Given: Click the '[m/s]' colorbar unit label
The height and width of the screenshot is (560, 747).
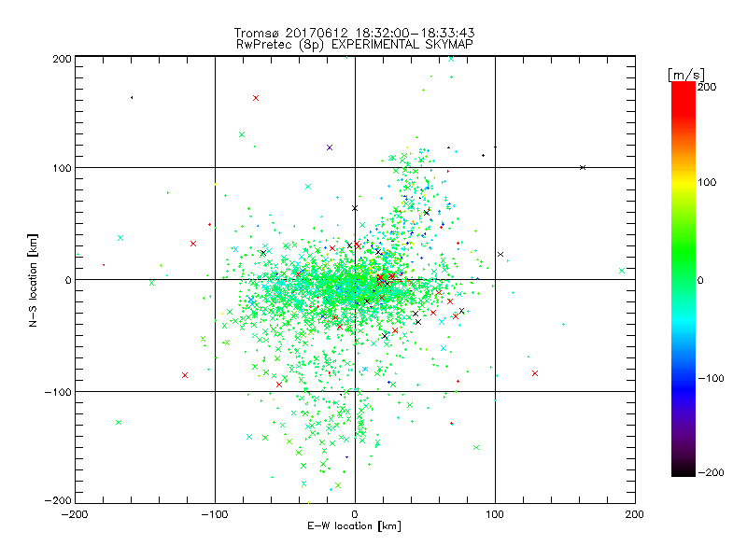Looking at the screenshot, I should (x=685, y=75).
